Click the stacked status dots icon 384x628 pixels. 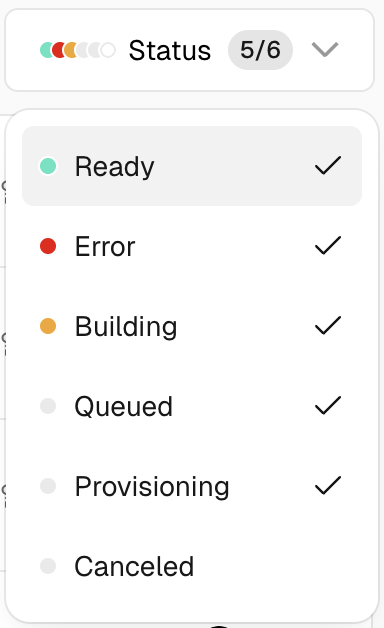pos(78,50)
